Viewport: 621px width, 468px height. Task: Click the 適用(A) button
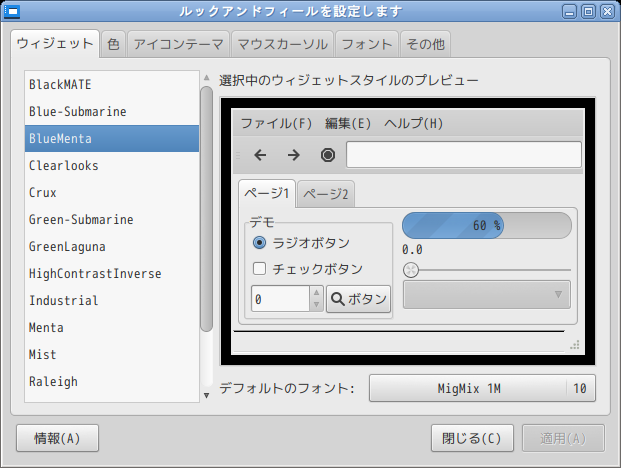563,438
